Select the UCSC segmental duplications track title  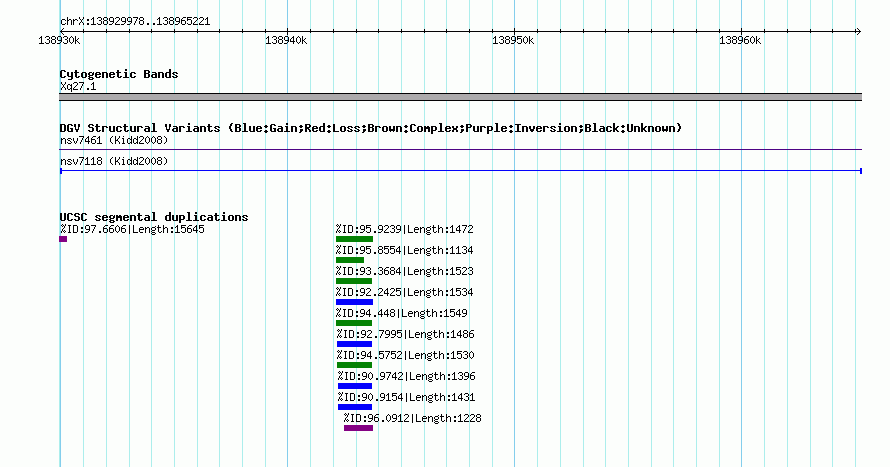click(x=154, y=217)
